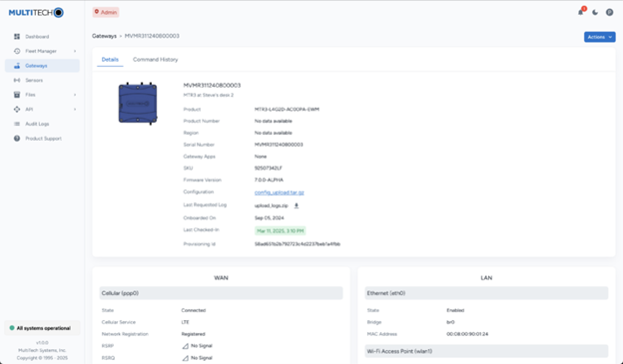This screenshot has height=364, width=623.
Task: Expand the API submenu chevron
Action: pyautogui.click(x=75, y=109)
